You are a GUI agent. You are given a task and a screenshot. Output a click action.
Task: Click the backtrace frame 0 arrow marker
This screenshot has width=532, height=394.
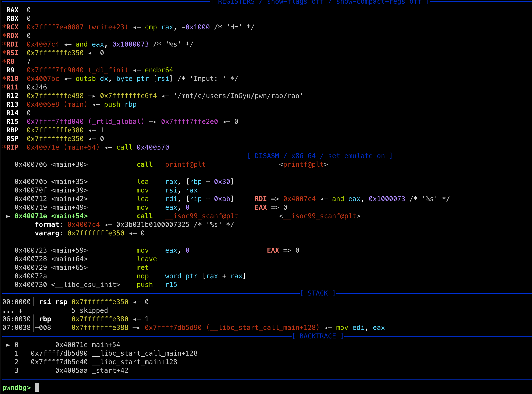8,345
